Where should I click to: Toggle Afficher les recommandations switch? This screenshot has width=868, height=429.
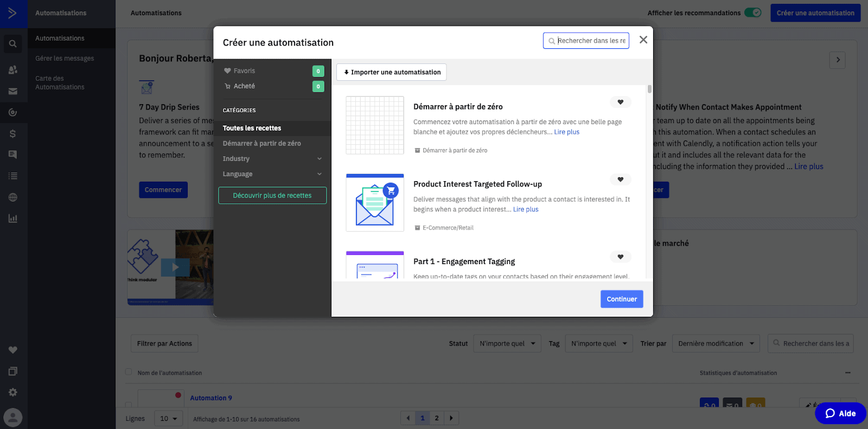click(x=752, y=12)
